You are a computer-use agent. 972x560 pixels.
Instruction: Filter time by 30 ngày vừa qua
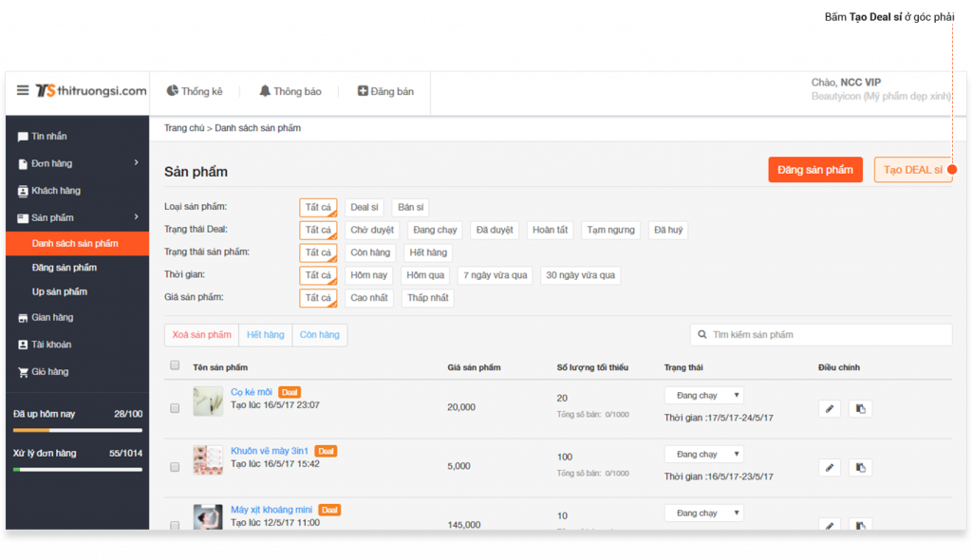[580, 275]
